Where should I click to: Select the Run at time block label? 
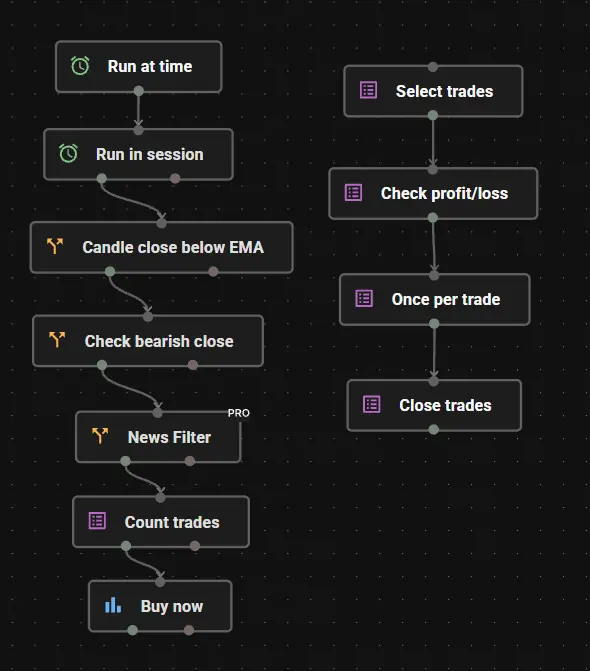[150, 66]
